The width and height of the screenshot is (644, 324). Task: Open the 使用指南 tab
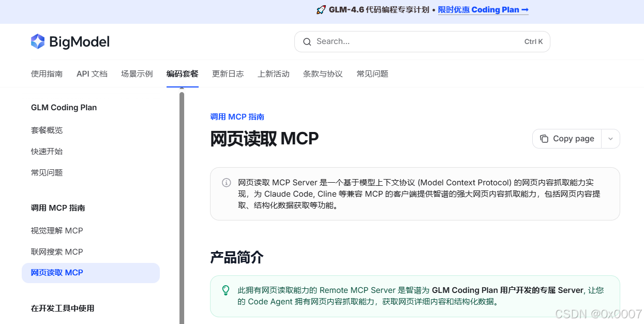(47, 74)
